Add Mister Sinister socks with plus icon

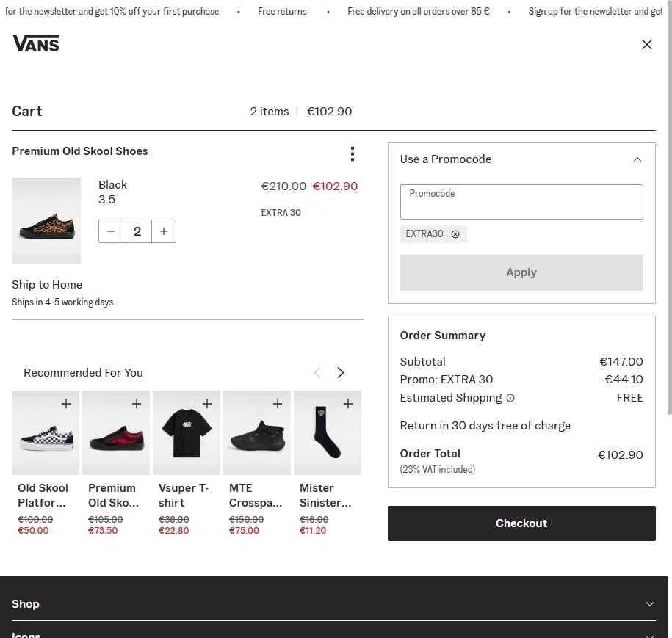click(x=348, y=404)
